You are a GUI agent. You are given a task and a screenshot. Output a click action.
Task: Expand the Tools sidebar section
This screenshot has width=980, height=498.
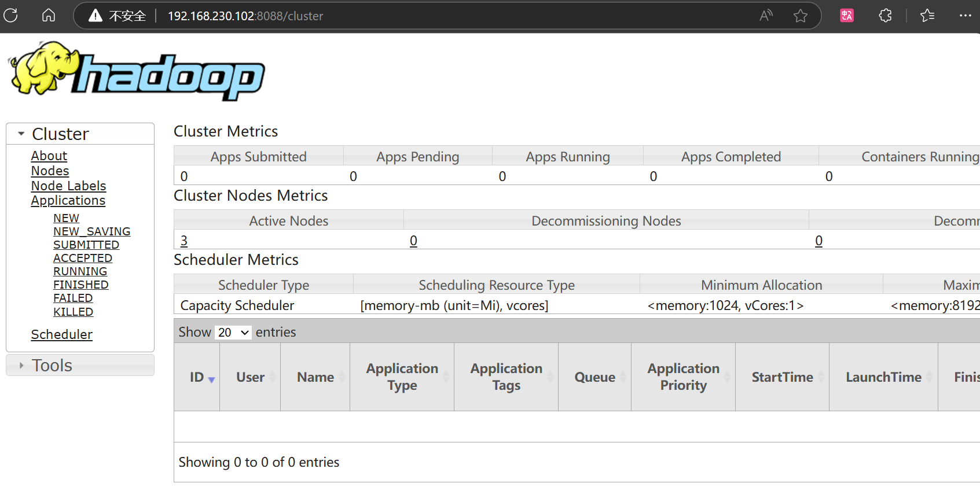(21, 366)
